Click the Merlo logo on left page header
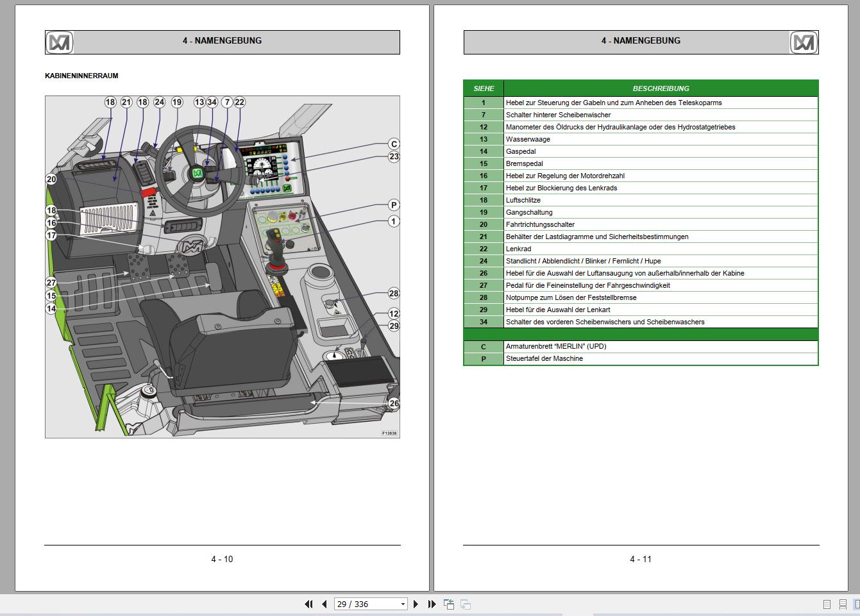Screen dimensions: 860x616 click(60, 42)
